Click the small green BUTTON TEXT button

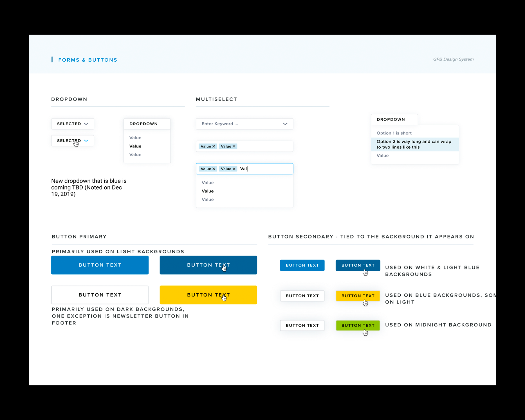(x=358, y=325)
